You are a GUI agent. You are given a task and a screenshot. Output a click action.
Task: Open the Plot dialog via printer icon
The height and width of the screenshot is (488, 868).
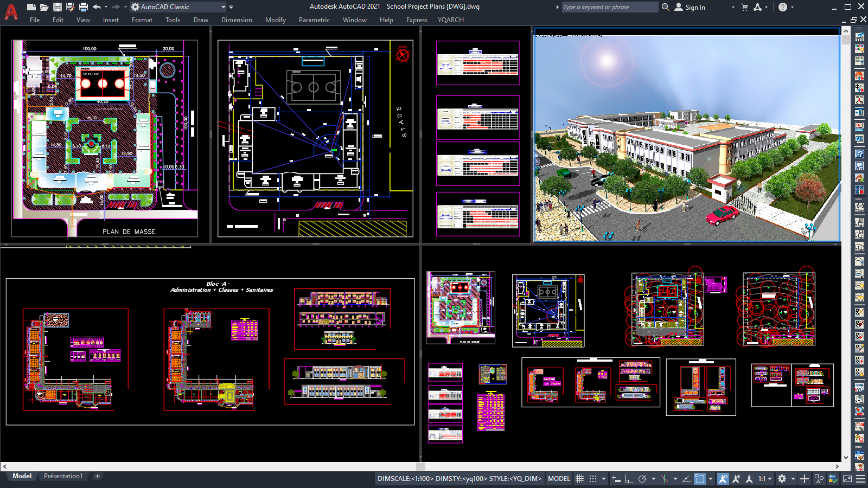coord(82,7)
